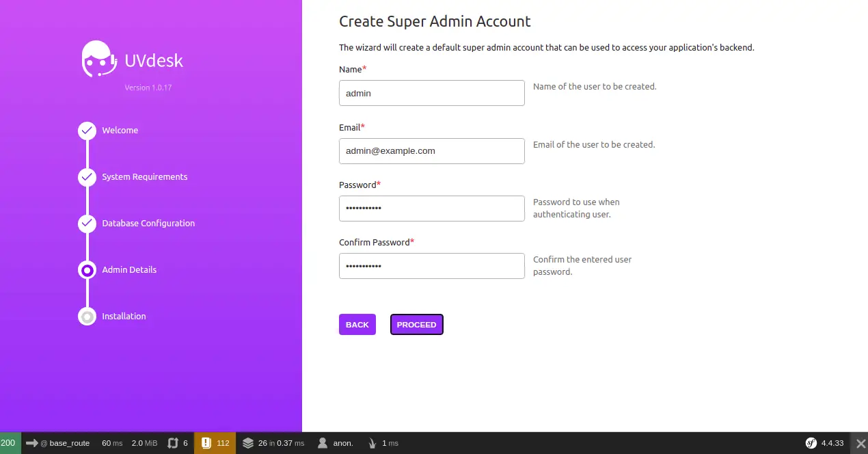Select the Installation step label
Screen dimensions: 868x454
[x=124, y=317]
